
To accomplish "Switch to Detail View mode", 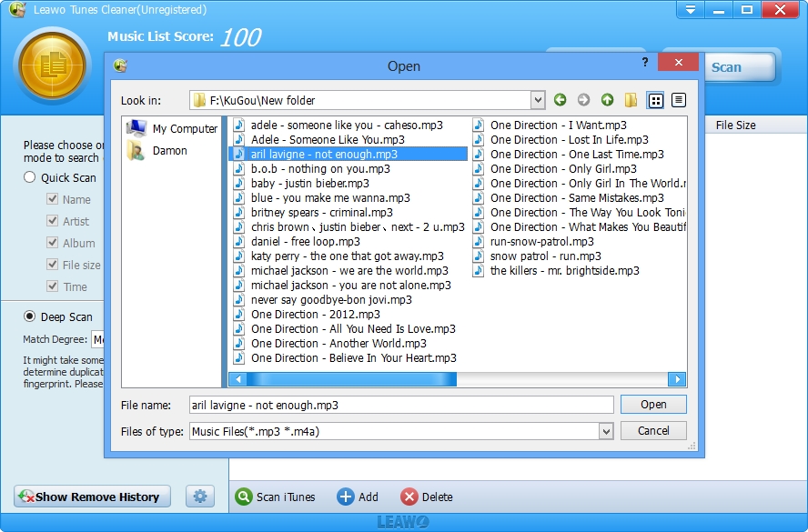I will [x=679, y=100].
